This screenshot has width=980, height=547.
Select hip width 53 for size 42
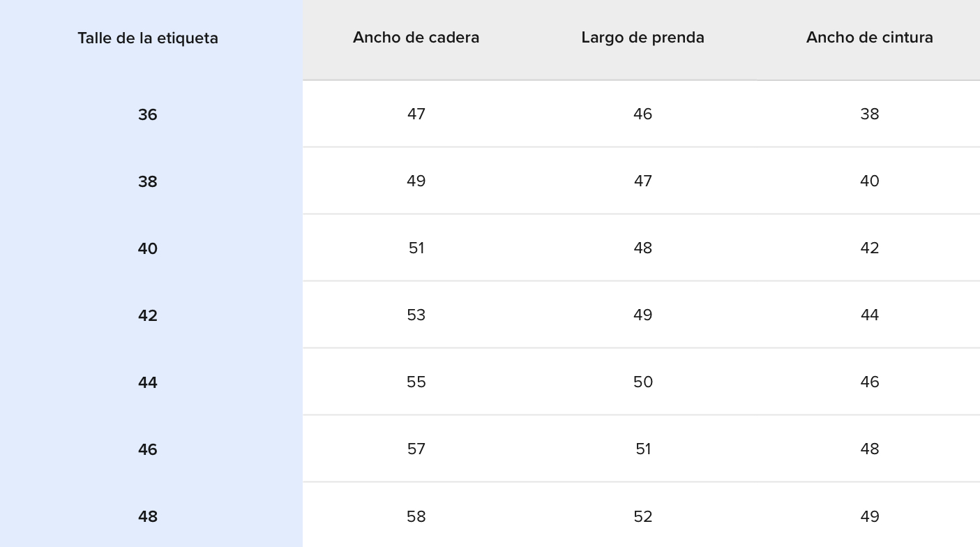(416, 315)
